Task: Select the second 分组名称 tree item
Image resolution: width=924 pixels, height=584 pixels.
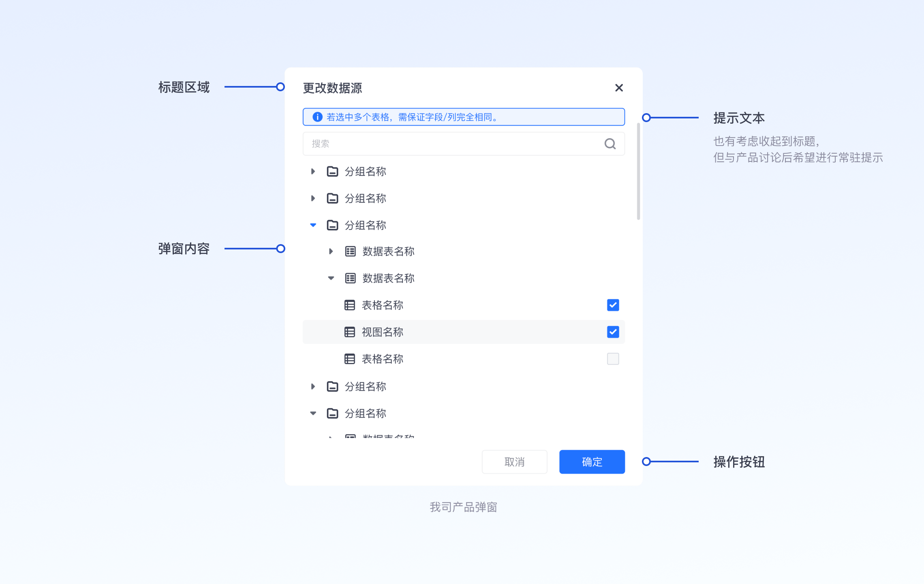Action: pos(365,198)
